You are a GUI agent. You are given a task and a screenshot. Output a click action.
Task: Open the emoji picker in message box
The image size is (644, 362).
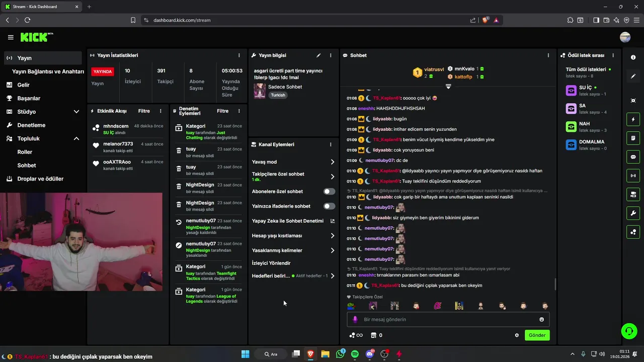pyautogui.click(x=541, y=319)
